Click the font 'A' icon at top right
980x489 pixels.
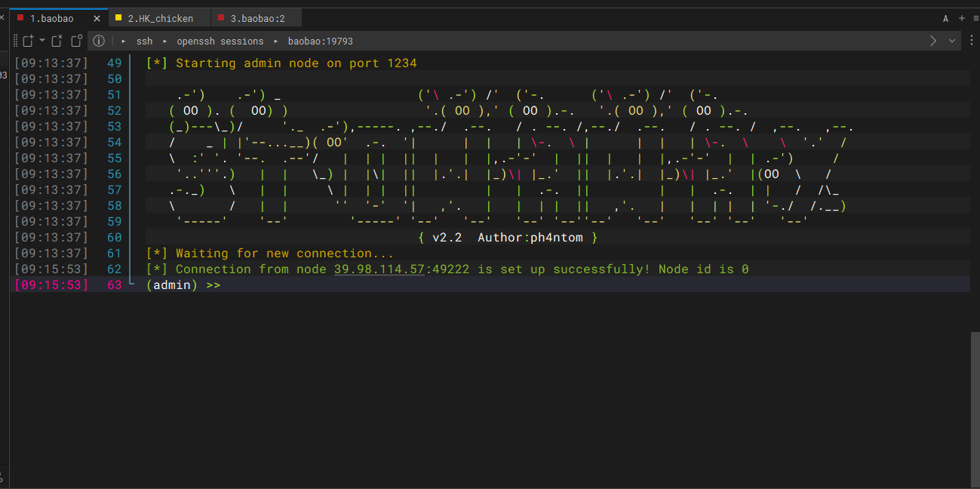[946, 18]
